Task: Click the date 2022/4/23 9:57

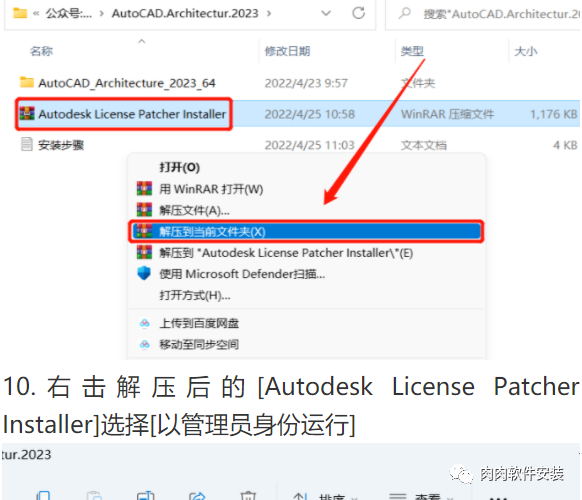Action: 306,83
